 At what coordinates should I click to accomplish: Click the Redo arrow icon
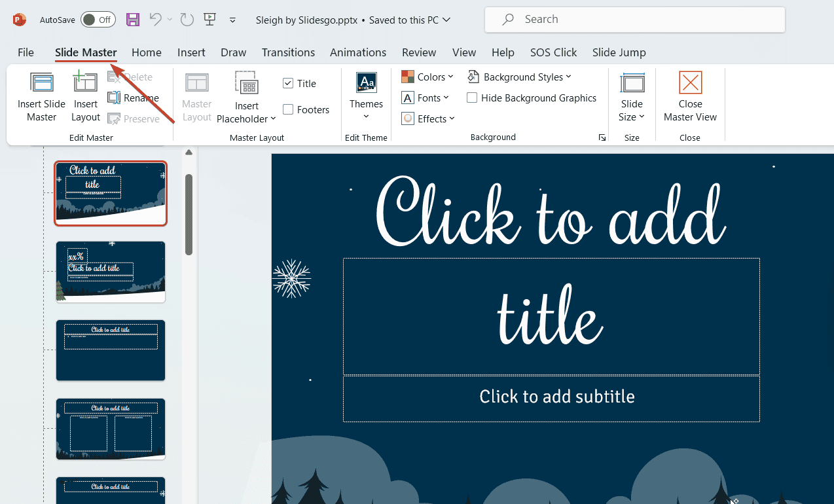[x=187, y=20]
